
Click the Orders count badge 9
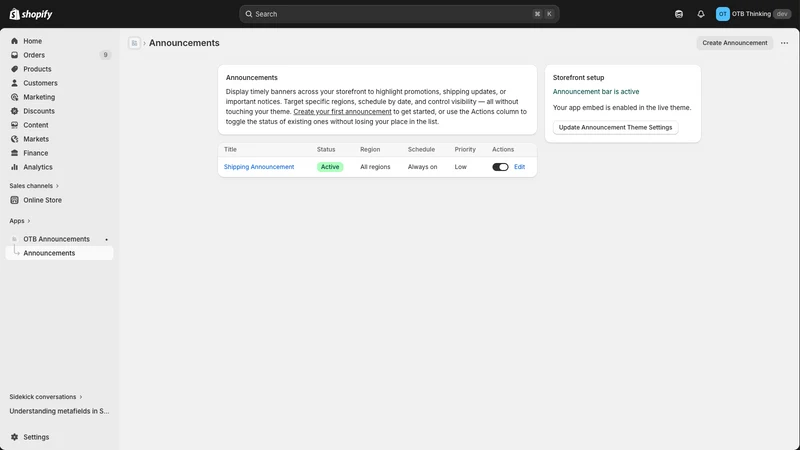click(x=105, y=55)
